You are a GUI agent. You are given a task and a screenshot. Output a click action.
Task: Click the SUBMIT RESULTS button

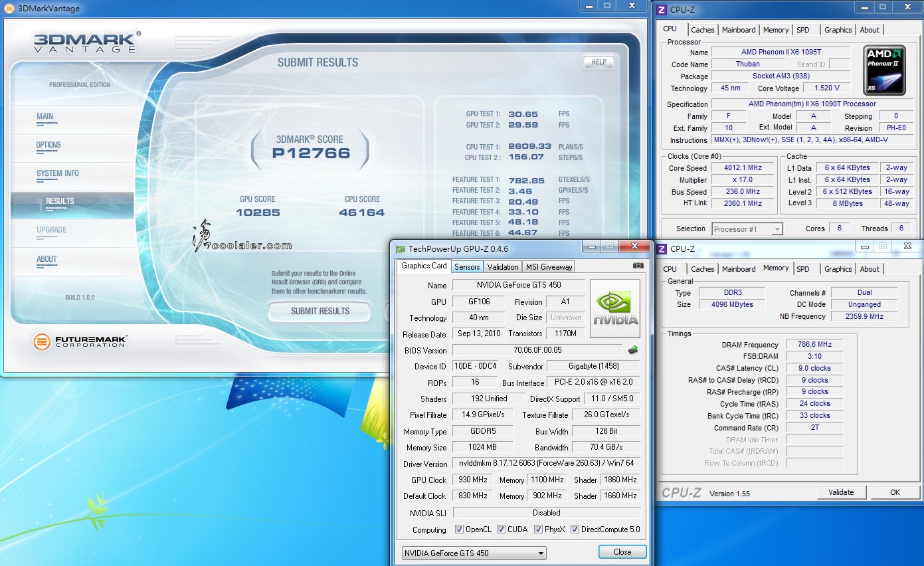320,311
